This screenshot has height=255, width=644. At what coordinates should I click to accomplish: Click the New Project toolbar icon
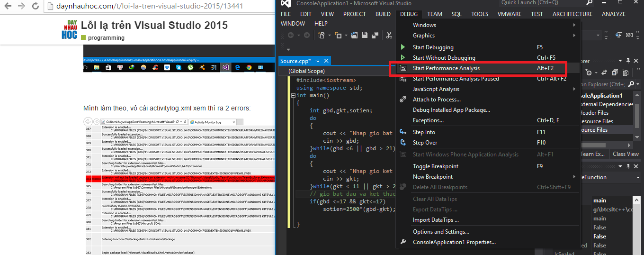coord(322,35)
